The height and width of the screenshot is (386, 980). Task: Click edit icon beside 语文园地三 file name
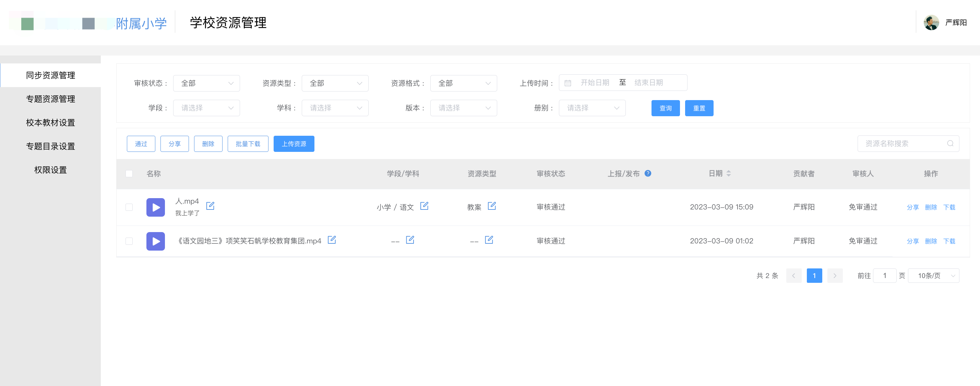(x=332, y=240)
